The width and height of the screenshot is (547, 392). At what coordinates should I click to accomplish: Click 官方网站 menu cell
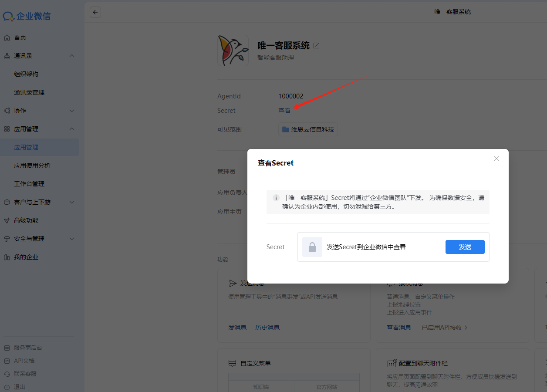(327, 387)
